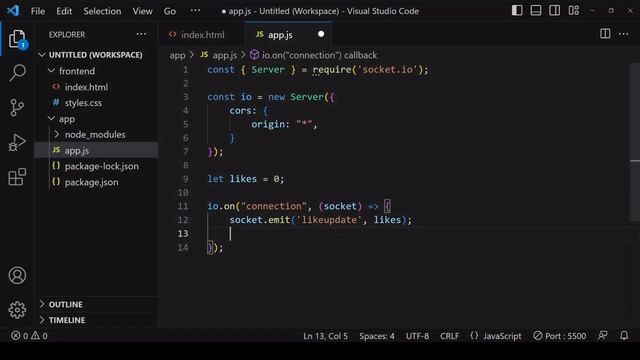This screenshot has width=640, height=360.
Task: Select app.js in the file tree
Action: tap(77, 150)
